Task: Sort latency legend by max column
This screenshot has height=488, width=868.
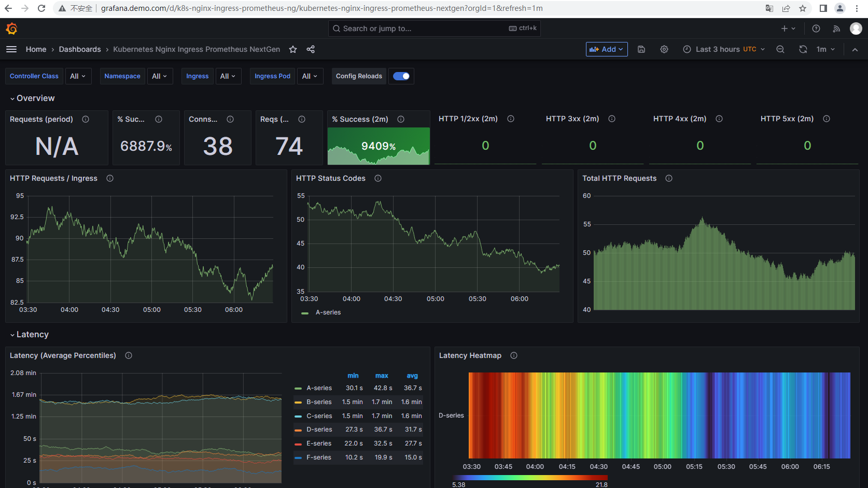Action: pos(382,376)
